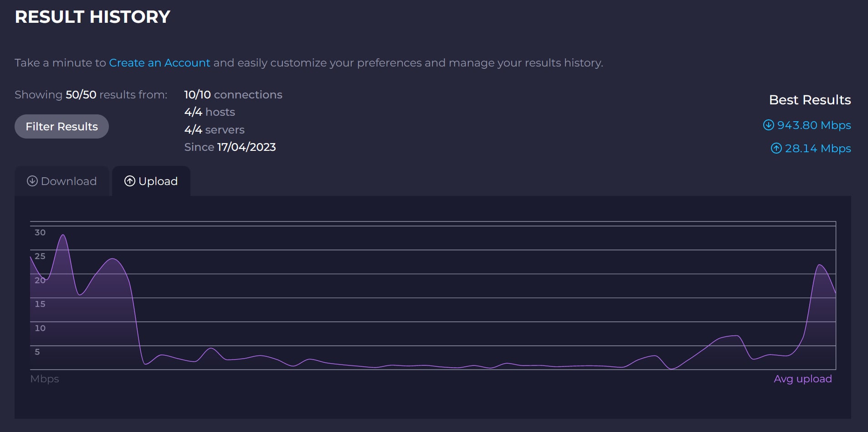Select the Upload tab
This screenshot has width=868, height=432.
click(151, 181)
